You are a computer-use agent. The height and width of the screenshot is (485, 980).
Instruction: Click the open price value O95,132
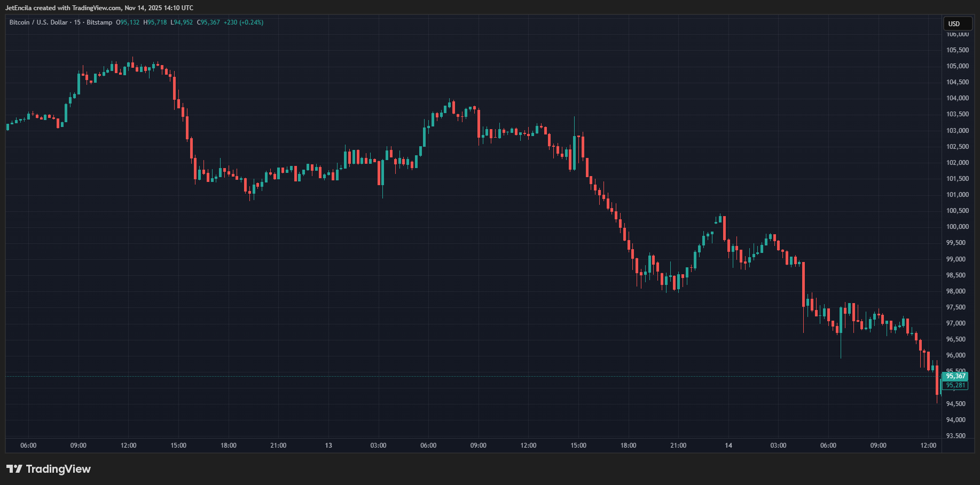[128, 22]
